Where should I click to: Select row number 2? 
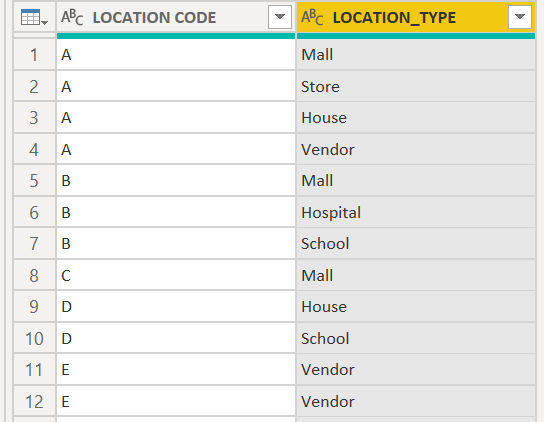click(x=34, y=86)
